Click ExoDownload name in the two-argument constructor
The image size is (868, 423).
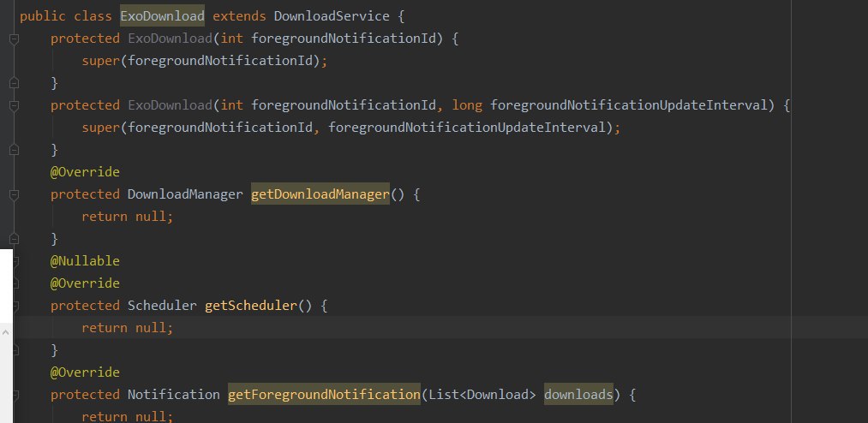170,105
